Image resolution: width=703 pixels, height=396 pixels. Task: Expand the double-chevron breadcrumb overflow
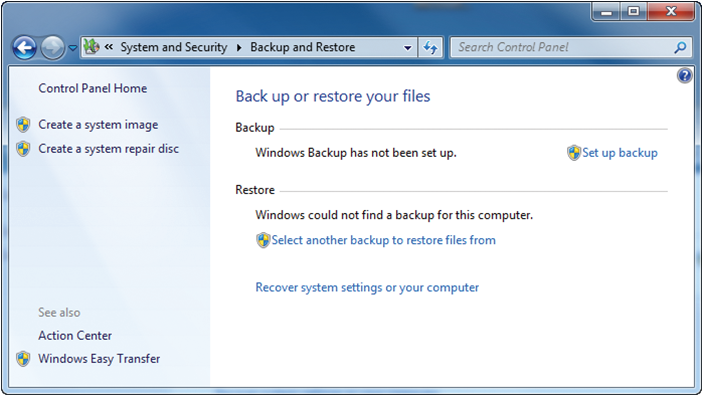click(108, 47)
